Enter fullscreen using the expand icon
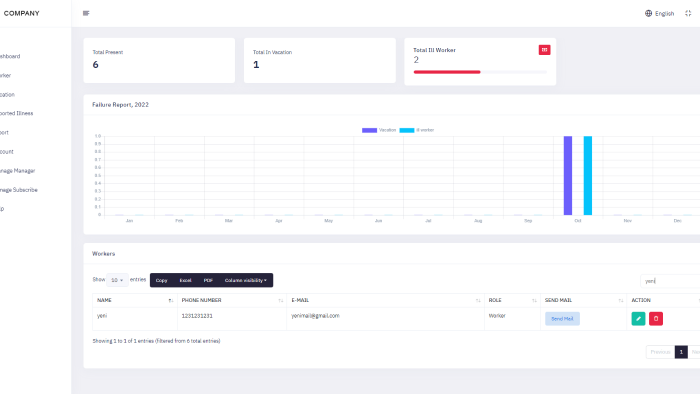 (688, 13)
